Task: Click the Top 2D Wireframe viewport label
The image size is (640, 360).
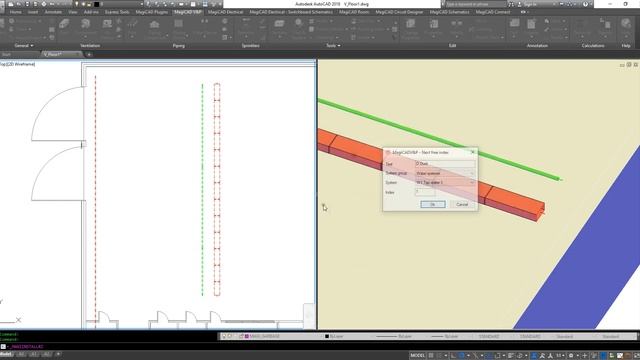Action: point(18,64)
